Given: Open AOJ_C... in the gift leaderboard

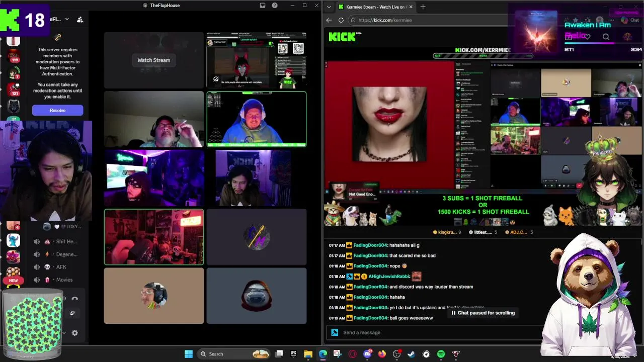Looking at the screenshot, I should pos(518,232).
